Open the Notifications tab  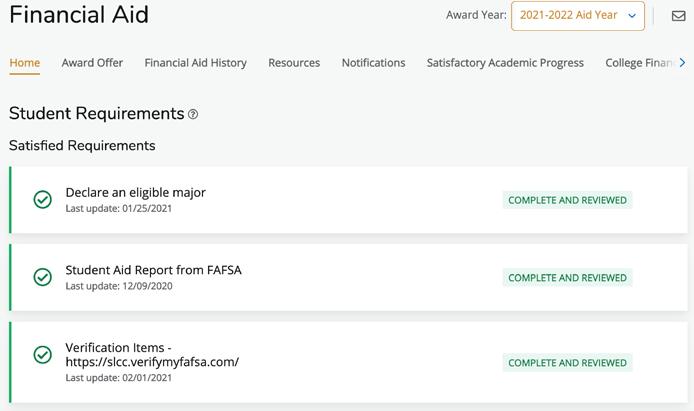[373, 63]
